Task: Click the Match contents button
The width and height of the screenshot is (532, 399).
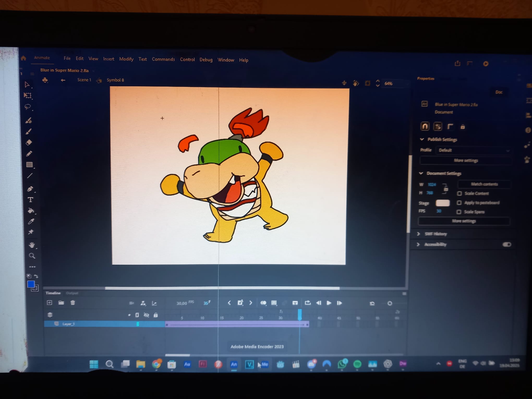Action: (484, 184)
